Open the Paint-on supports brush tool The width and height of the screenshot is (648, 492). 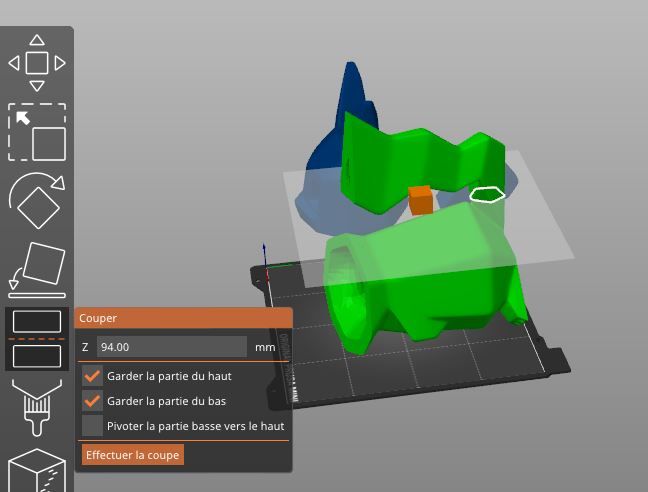point(37,408)
